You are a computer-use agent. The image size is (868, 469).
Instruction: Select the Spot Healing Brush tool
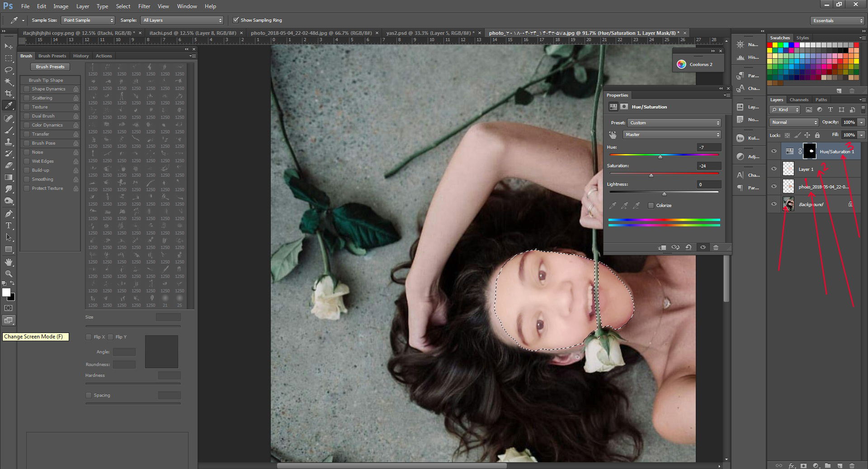[9, 118]
